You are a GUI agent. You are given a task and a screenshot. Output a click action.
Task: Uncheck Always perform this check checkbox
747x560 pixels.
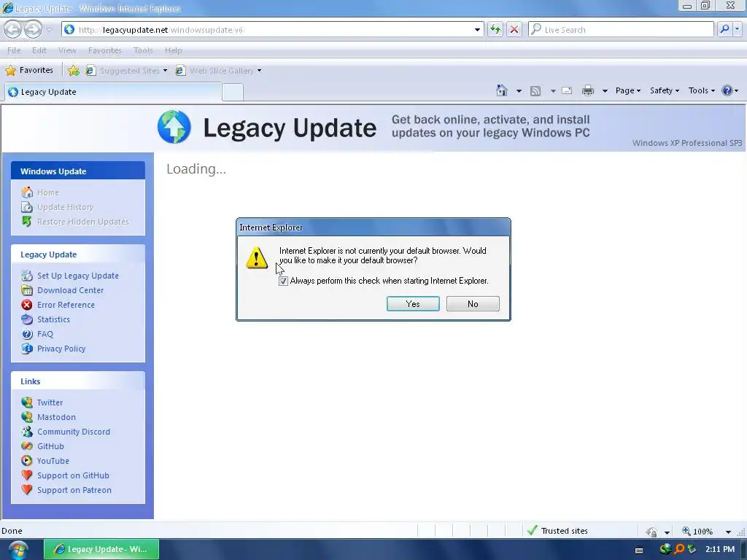tap(284, 281)
